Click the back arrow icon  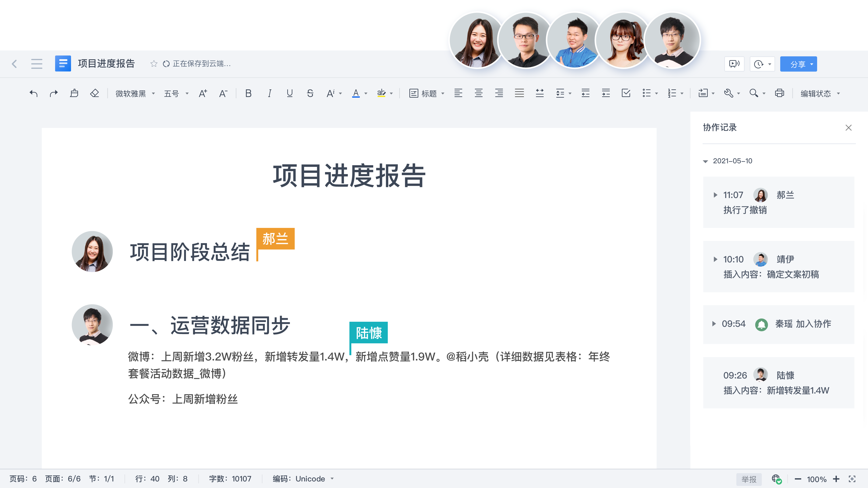pyautogui.click(x=14, y=64)
